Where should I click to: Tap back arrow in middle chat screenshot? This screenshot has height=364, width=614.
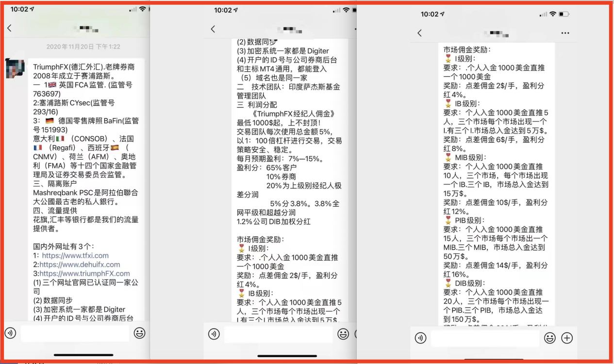coord(213,29)
